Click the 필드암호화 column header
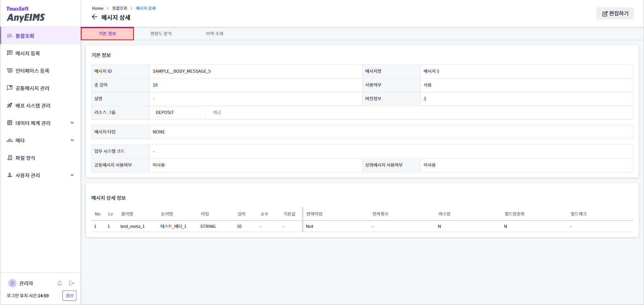The height and width of the screenshot is (305, 644). click(515, 214)
